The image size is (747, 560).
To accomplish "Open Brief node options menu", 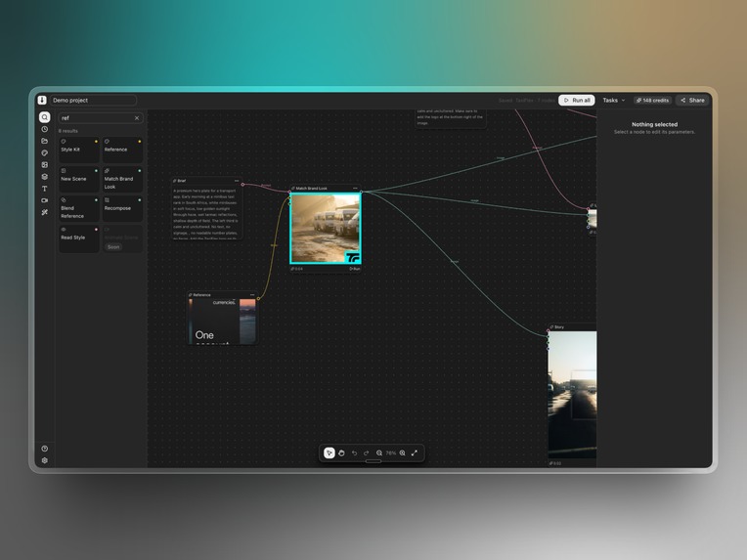I will click(x=237, y=181).
